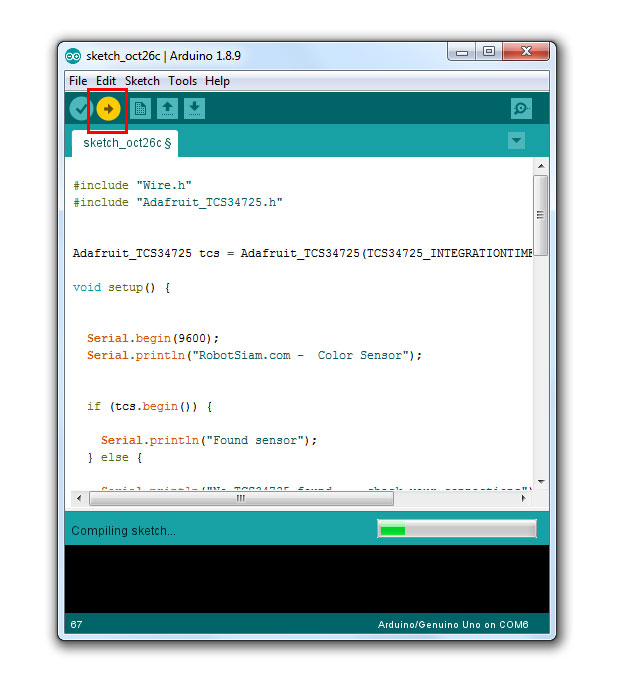Image resolution: width=626 pixels, height=694 pixels.
Task: Open the Sketch menu
Action: click(142, 81)
